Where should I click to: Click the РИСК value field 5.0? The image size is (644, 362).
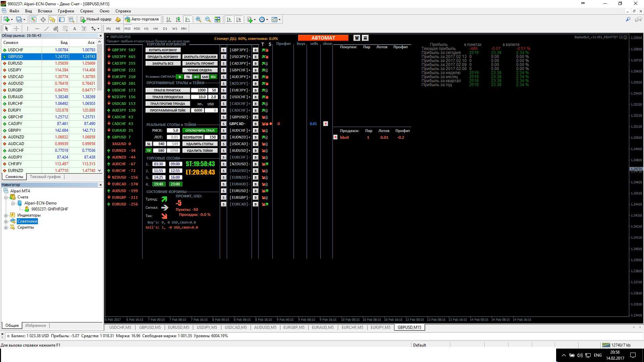click(x=174, y=130)
